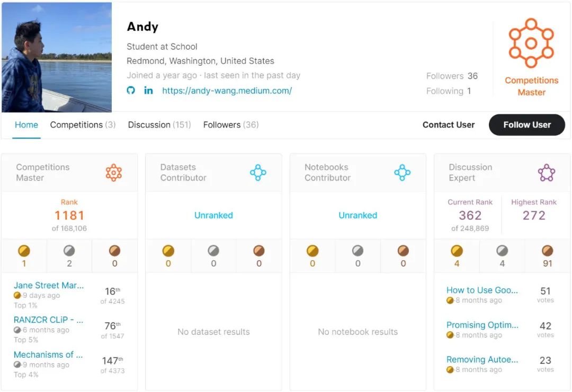The height and width of the screenshot is (392, 572).
Task: Open the RANZCR CLiP competition link
Action: coord(49,320)
